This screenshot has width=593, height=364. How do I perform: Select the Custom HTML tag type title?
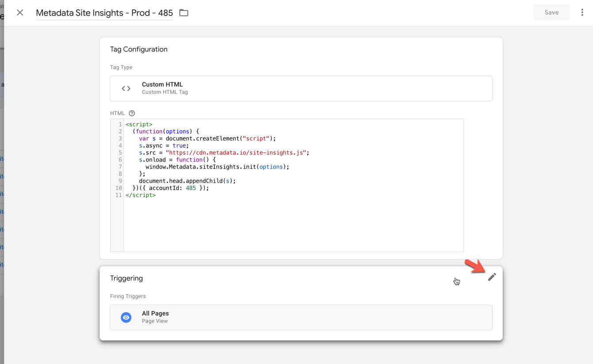(162, 84)
